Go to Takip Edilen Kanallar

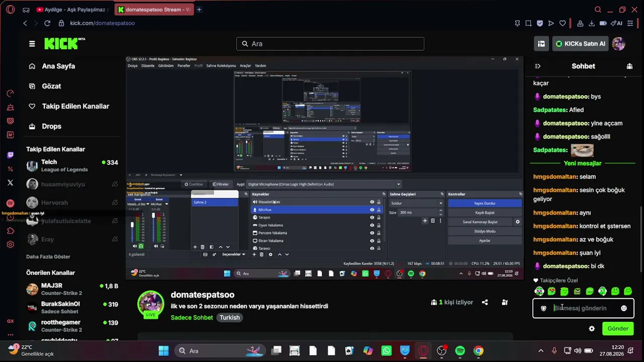pos(75,106)
